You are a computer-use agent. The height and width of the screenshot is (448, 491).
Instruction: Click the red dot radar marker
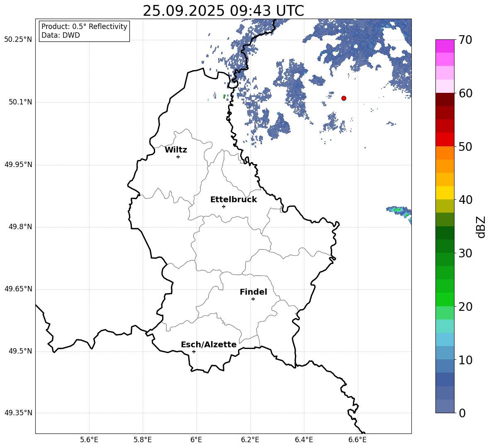344,98
